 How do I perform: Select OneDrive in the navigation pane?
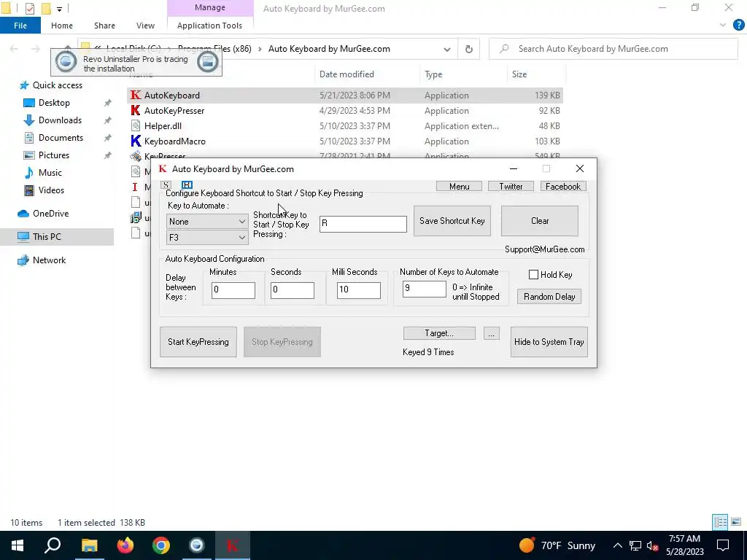[50, 214]
